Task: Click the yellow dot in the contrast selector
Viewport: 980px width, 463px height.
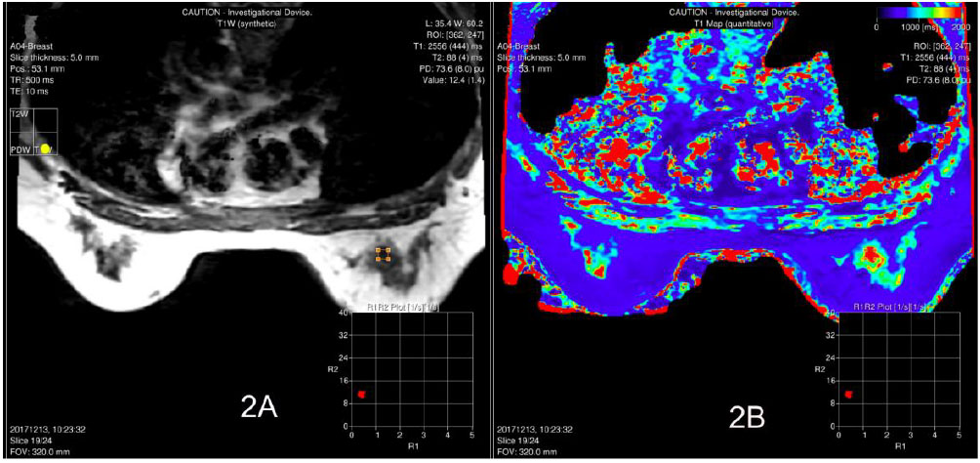Action: click(x=45, y=147)
